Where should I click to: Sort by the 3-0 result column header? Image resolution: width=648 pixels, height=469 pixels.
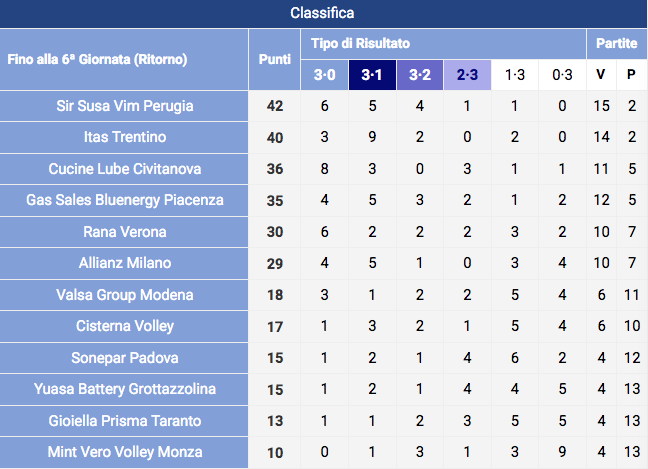pyautogui.click(x=325, y=75)
